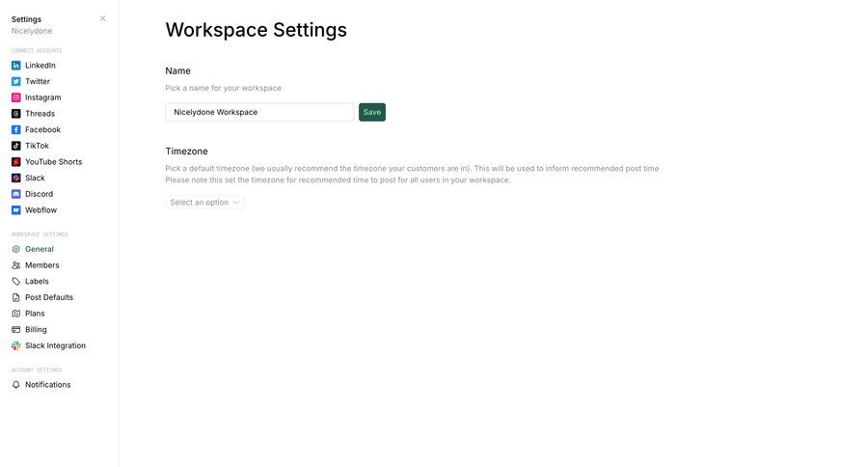
Task: Click the TikTok logo icon
Action: coord(16,146)
